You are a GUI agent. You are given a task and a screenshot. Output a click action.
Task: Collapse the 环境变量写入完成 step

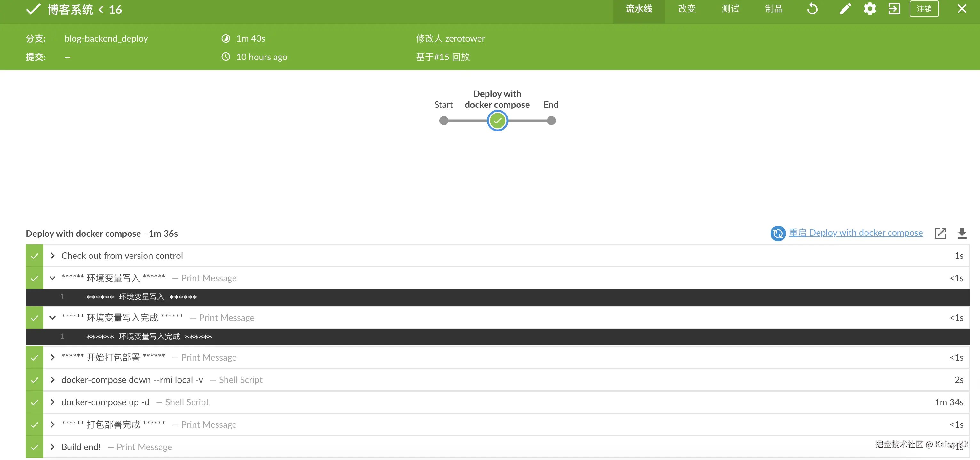tap(52, 318)
